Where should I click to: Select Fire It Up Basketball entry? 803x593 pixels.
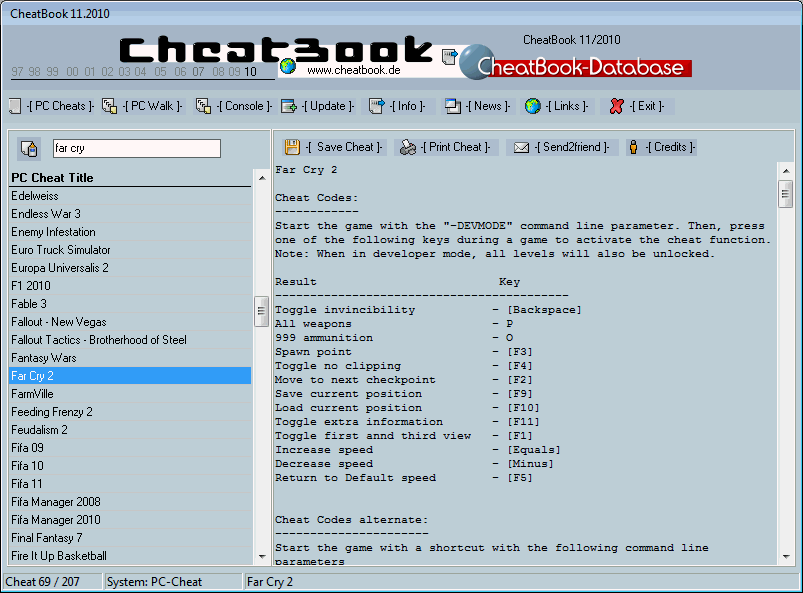(x=131, y=556)
